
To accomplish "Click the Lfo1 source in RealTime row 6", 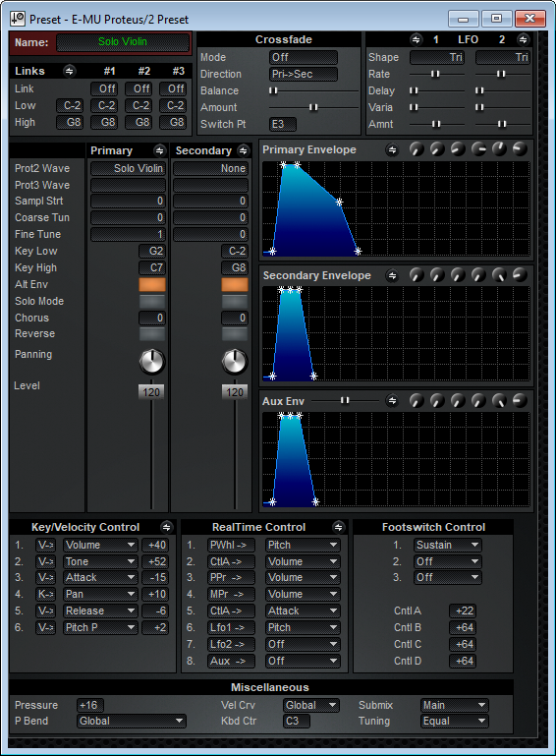I will pyautogui.click(x=231, y=627).
